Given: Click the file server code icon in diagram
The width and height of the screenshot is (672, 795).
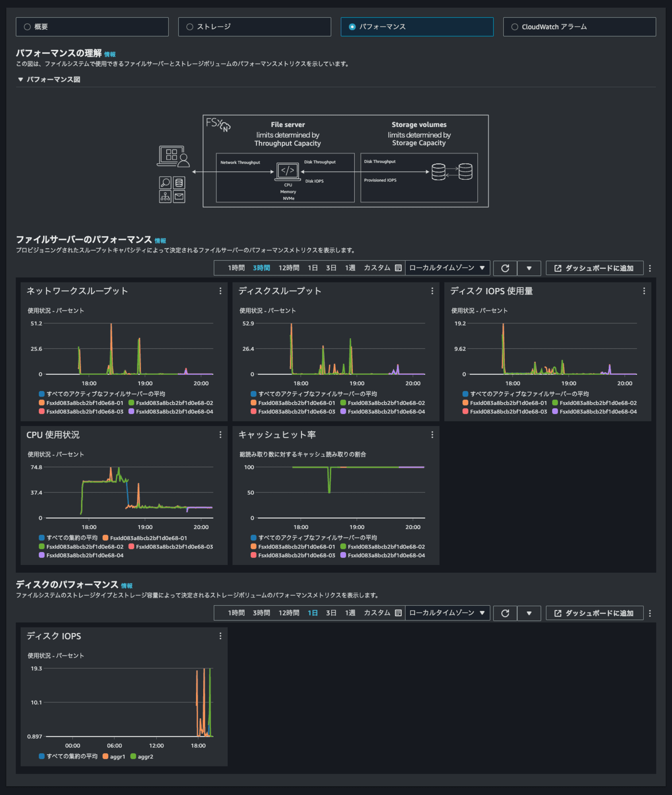Looking at the screenshot, I should click(287, 171).
